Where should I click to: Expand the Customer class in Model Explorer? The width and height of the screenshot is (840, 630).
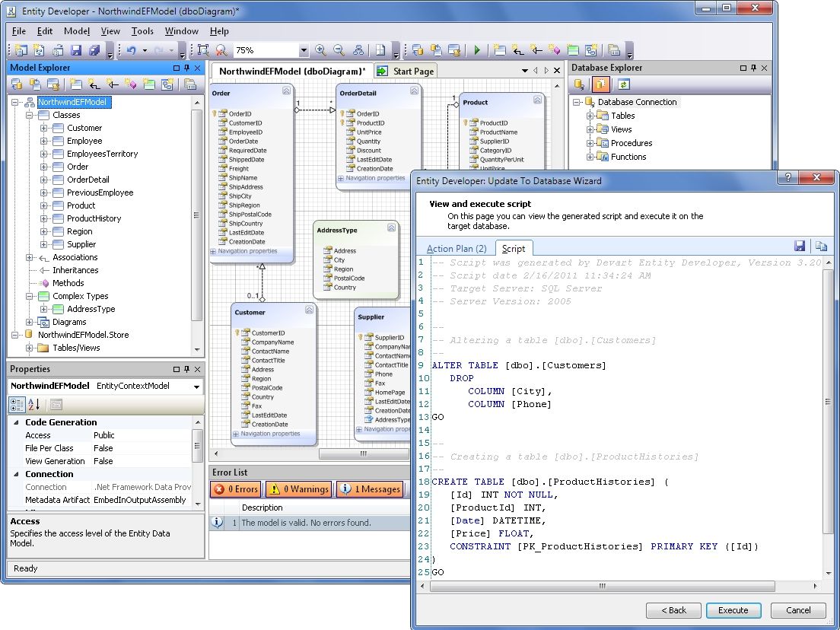tap(43, 128)
